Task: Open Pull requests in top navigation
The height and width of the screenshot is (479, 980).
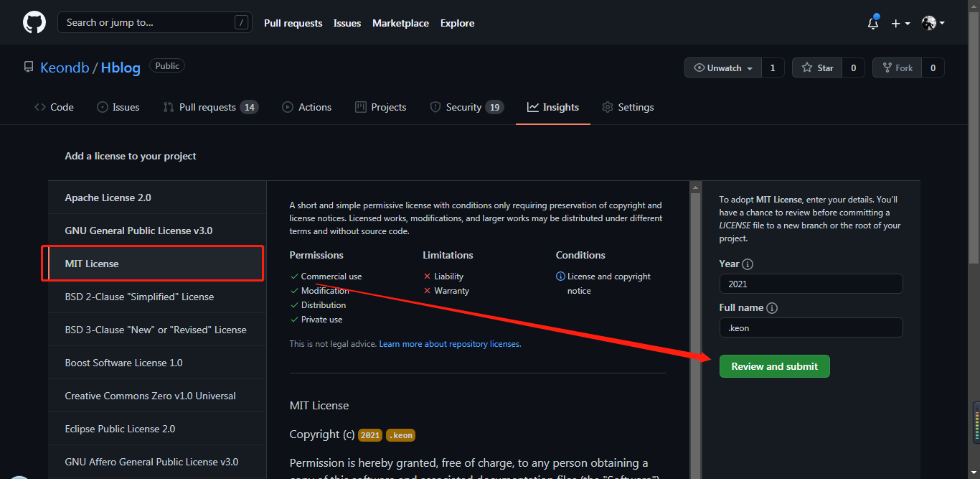Action: click(x=293, y=23)
